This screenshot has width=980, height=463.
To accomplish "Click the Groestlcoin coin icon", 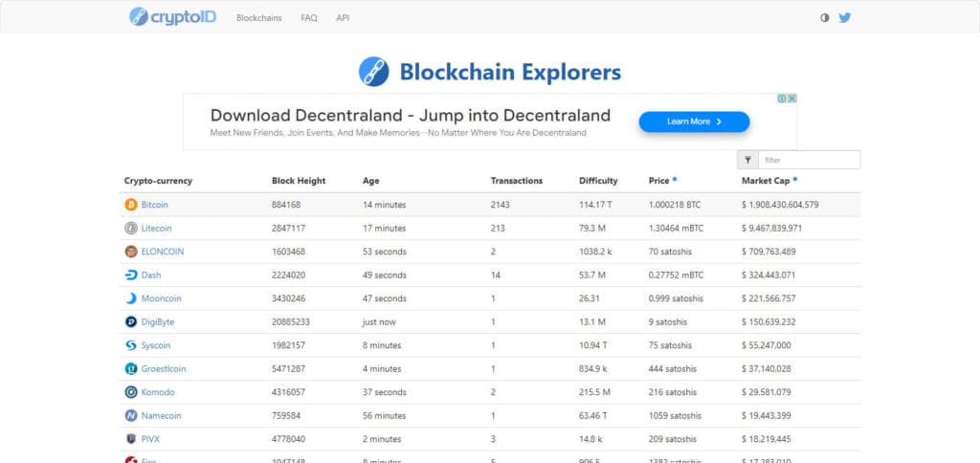I will click(x=130, y=368).
